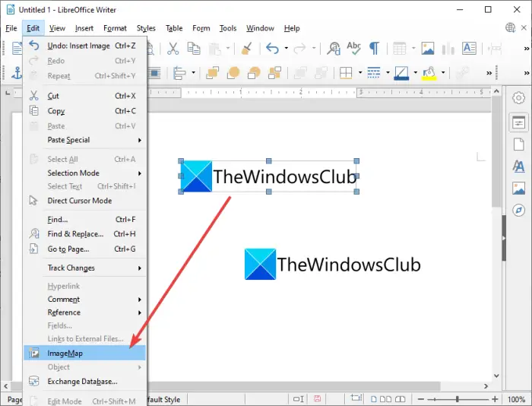This screenshot has width=532, height=406.
Task: Click the Find & Replace toolbar icon
Action: coord(333,49)
